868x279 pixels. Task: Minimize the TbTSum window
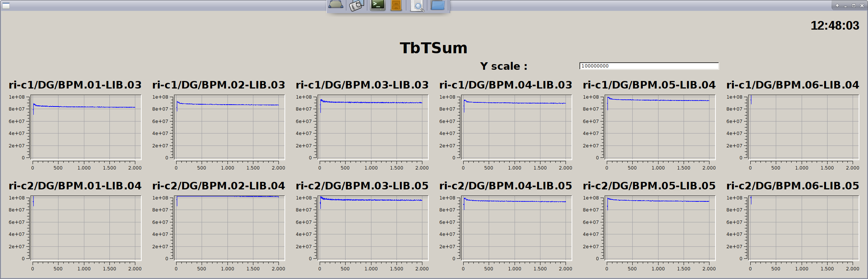tap(846, 6)
